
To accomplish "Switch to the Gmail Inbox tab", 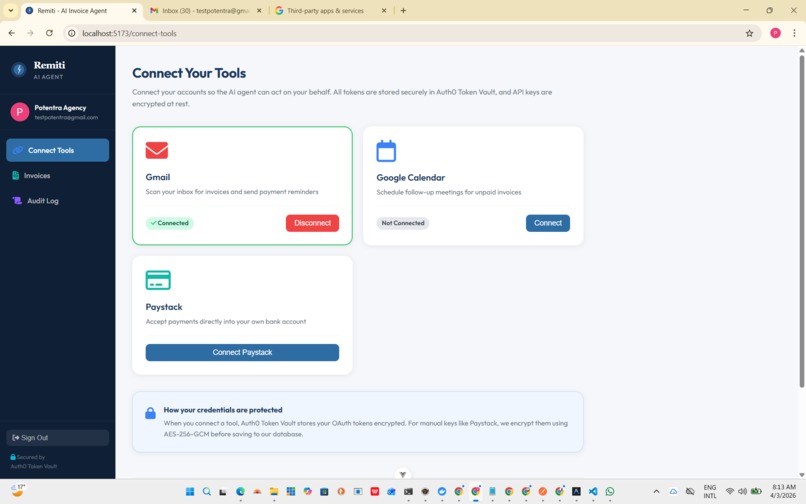I will [206, 10].
